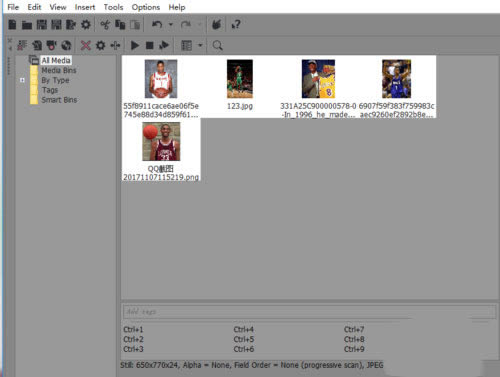Start preview with the Play button
This screenshot has height=377, width=500.
coord(135,45)
